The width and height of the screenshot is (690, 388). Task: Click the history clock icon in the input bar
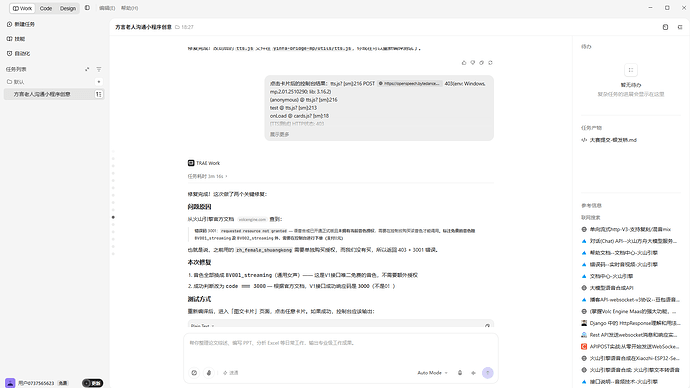(x=194, y=373)
